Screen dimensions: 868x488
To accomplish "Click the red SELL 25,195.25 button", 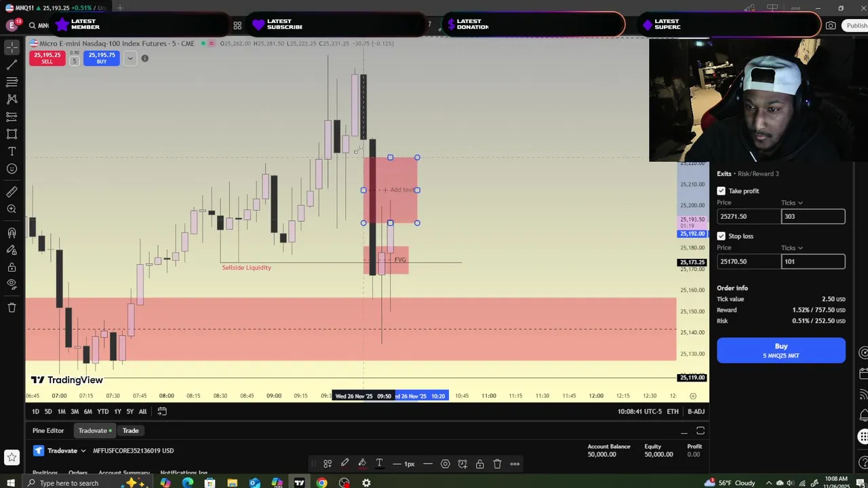I will [47, 58].
